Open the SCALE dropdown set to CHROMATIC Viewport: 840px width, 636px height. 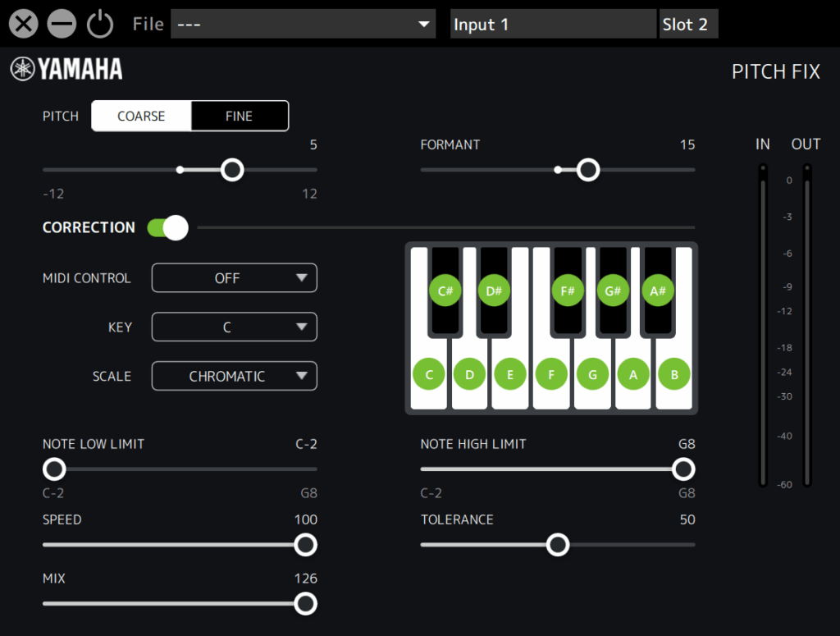click(234, 376)
